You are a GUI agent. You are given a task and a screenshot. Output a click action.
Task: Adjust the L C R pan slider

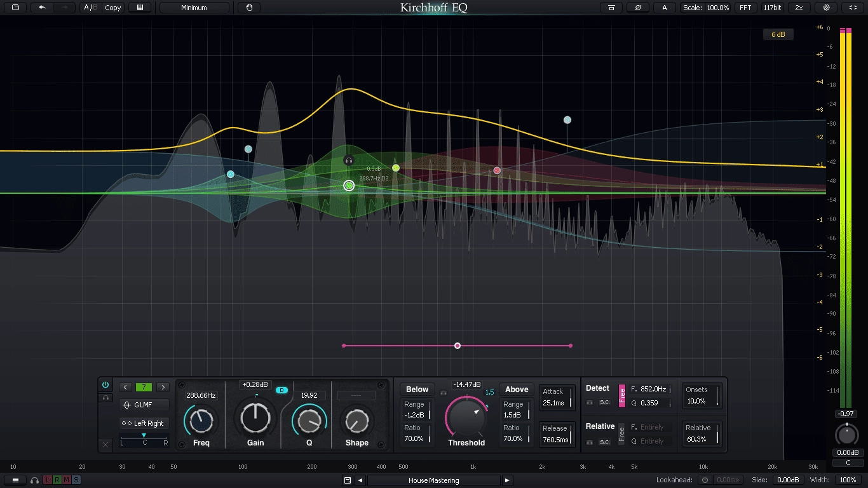click(x=144, y=438)
